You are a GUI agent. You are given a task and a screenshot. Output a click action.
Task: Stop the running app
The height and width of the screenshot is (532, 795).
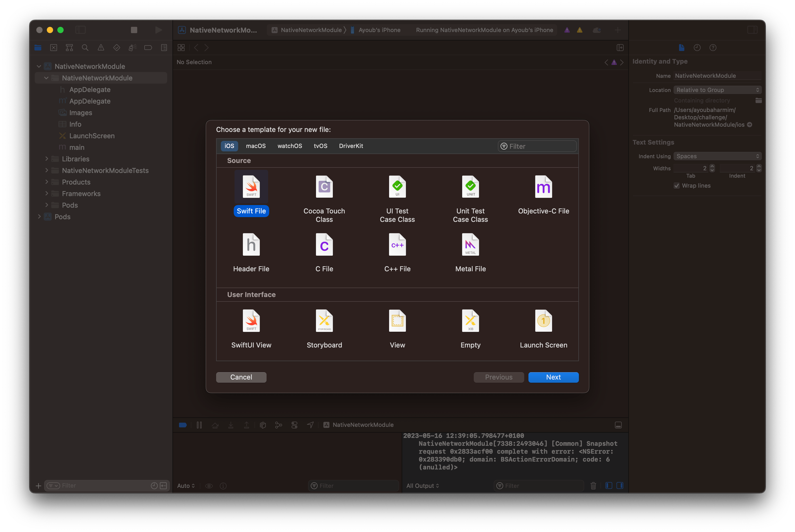point(134,30)
